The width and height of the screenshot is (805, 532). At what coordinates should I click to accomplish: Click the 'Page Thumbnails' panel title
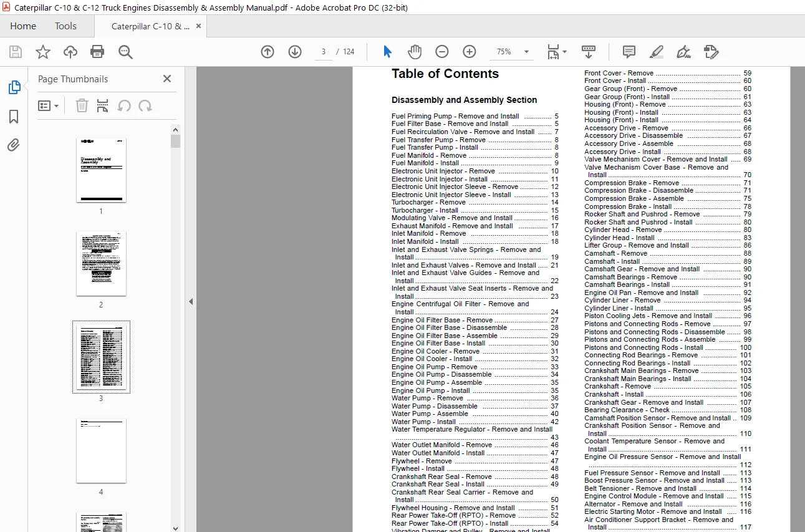[x=73, y=79]
